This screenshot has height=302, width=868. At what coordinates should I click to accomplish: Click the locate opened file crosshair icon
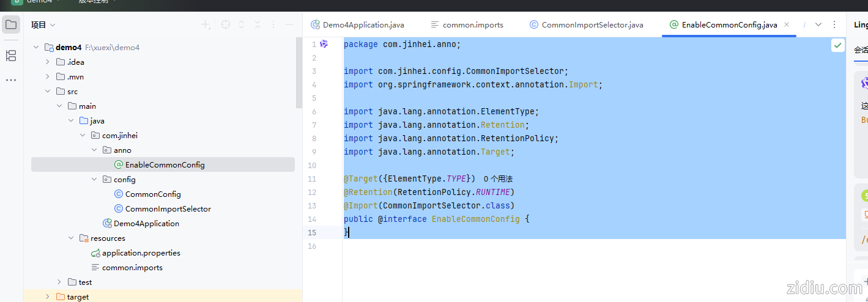tap(226, 25)
